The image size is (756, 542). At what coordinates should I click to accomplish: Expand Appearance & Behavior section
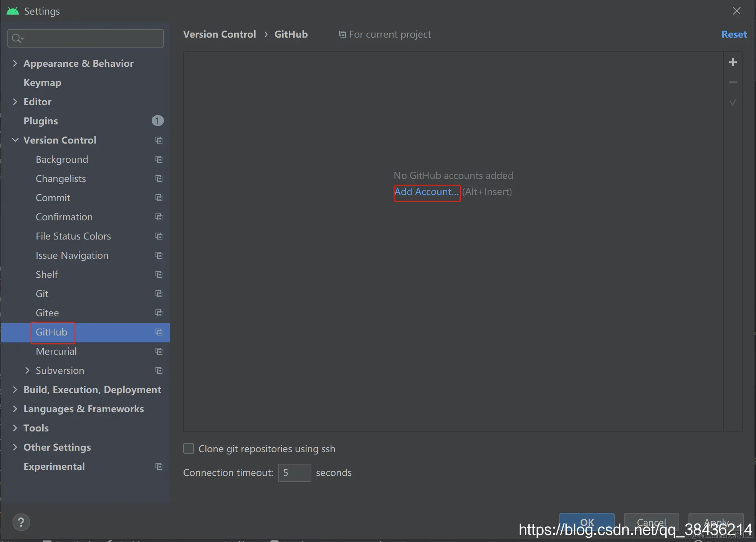point(15,63)
